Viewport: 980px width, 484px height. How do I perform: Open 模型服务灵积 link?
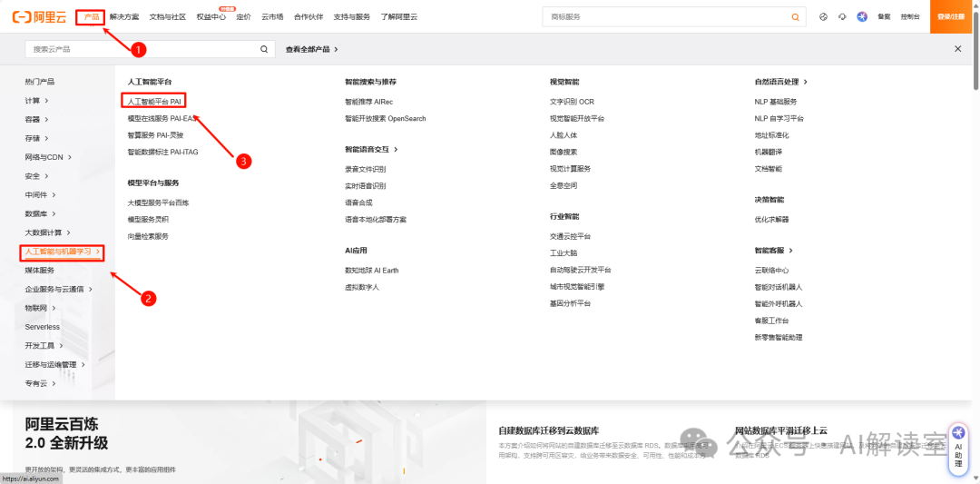[148, 220]
